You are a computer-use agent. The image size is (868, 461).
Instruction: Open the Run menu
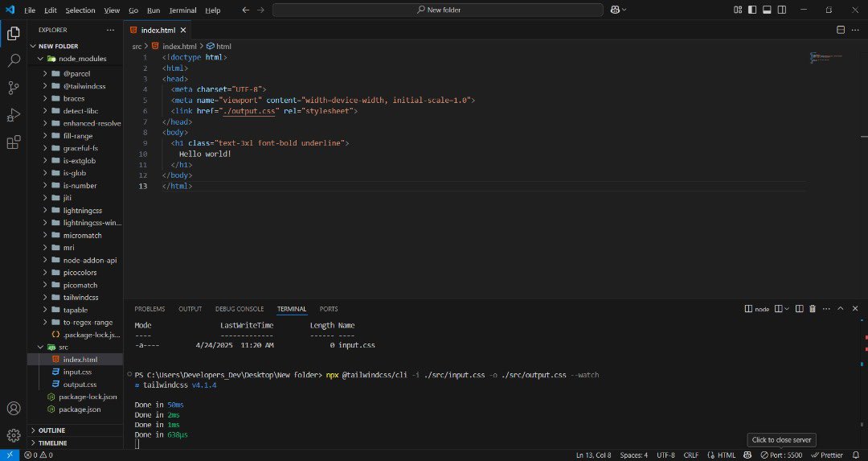point(154,10)
